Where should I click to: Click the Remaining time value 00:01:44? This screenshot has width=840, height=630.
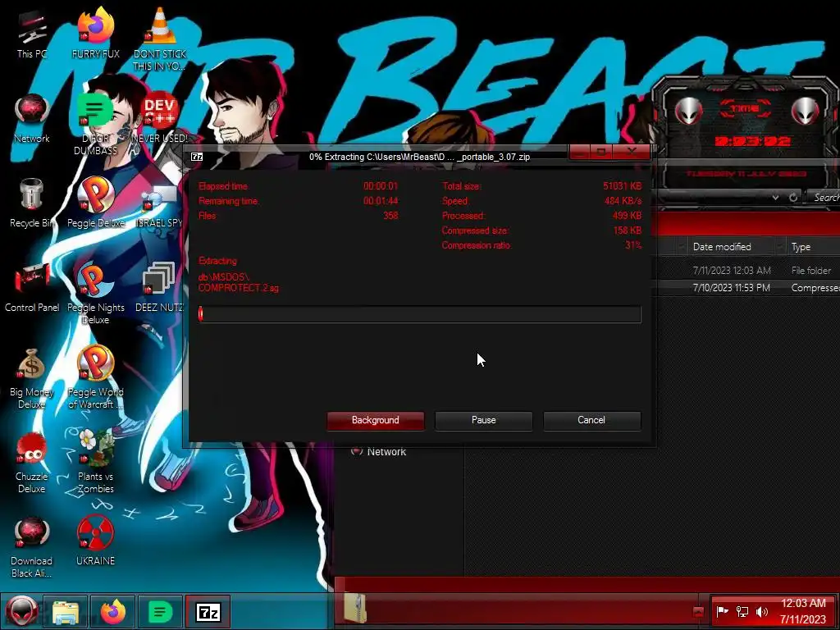click(x=381, y=201)
